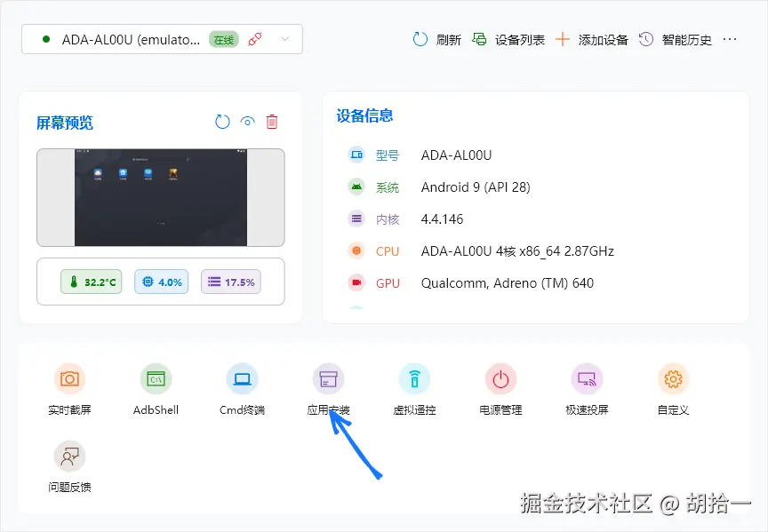The image size is (768, 532).
Task: Click the CPU info icon
Action: 356,251
